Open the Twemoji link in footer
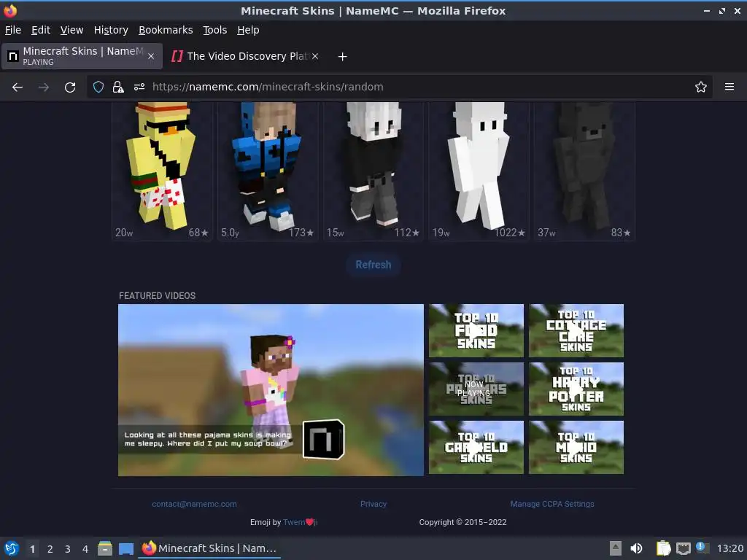 click(300, 522)
